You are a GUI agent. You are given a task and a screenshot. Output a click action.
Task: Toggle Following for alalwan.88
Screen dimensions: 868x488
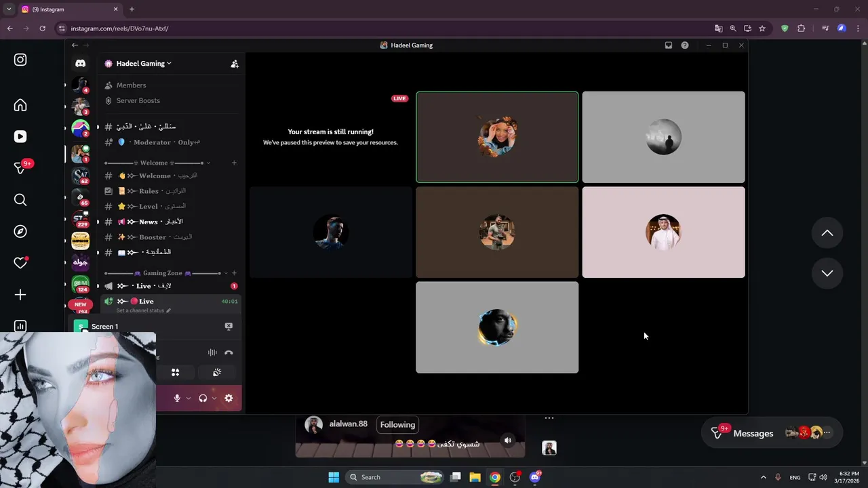397,425
